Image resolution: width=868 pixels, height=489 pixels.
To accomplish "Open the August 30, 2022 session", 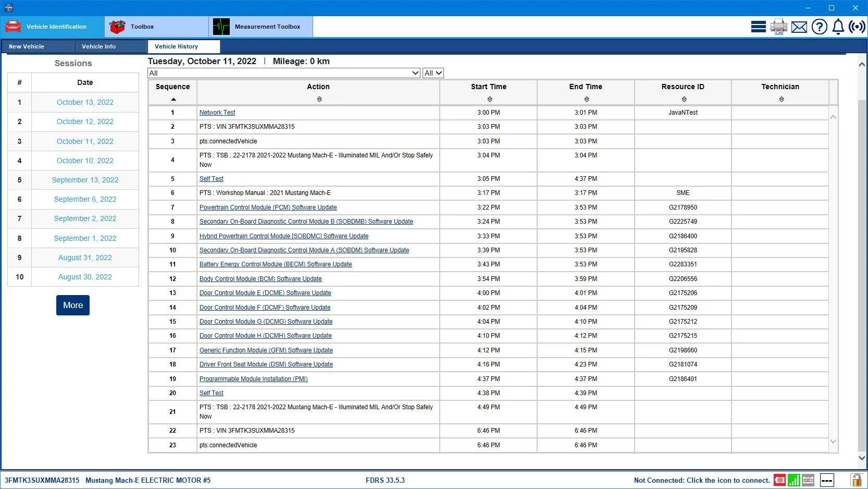I will (x=85, y=277).
